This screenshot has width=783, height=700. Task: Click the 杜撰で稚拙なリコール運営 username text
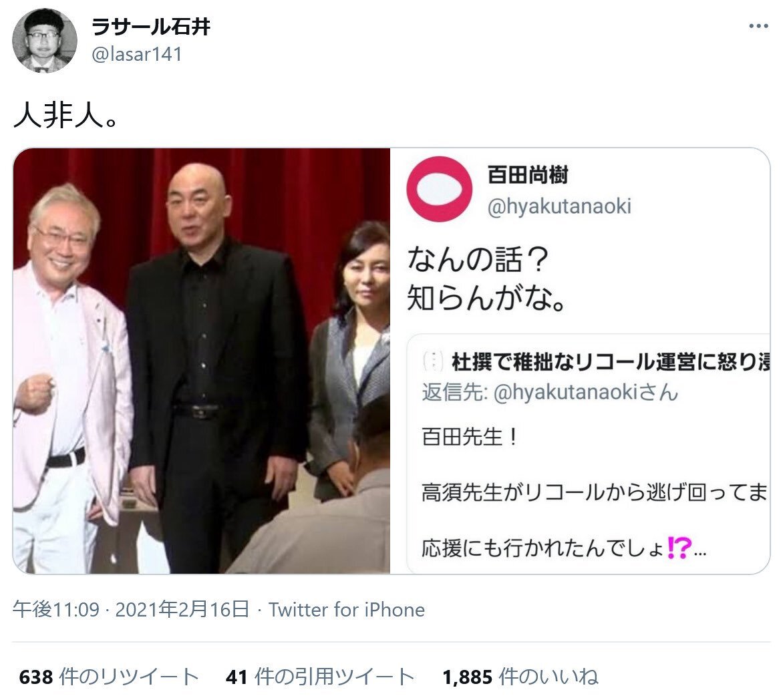pos(611,362)
